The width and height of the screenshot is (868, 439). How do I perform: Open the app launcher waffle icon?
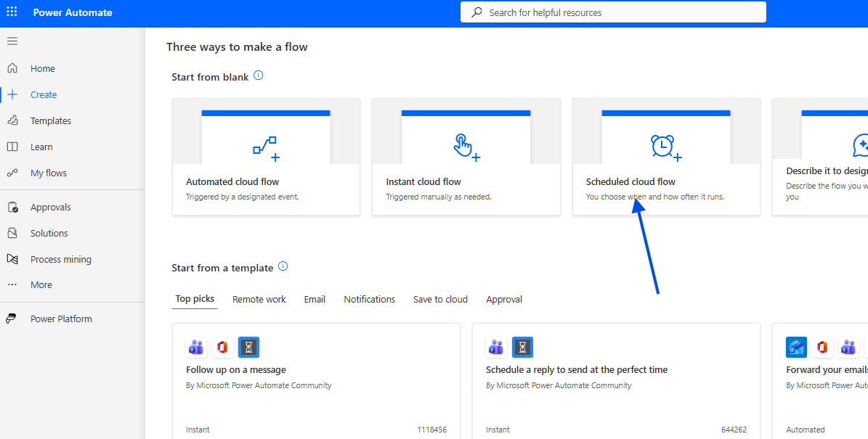(12, 12)
